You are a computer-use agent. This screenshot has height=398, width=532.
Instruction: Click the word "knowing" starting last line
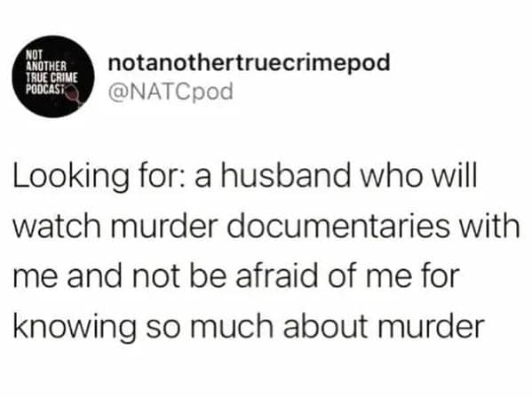[75, 328]
